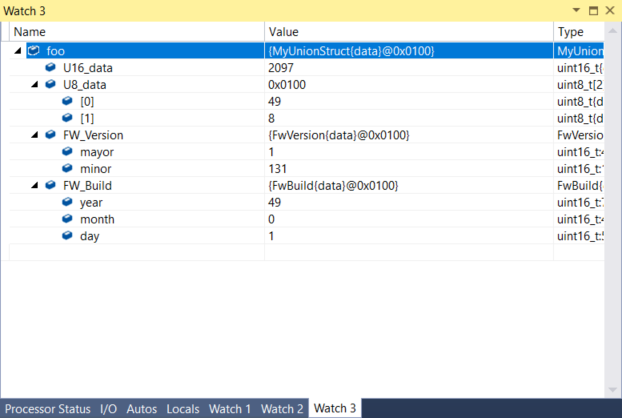
Task: Switch to the I/O tab
Action: click(x=108, y=409)
